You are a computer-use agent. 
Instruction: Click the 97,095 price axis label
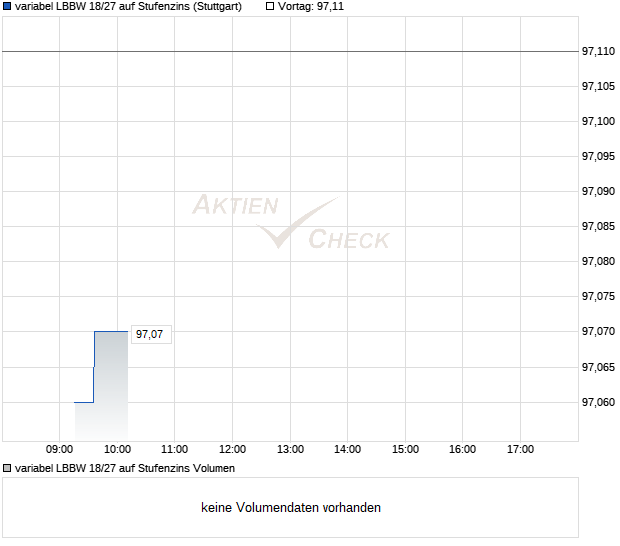tap(598, 157)
